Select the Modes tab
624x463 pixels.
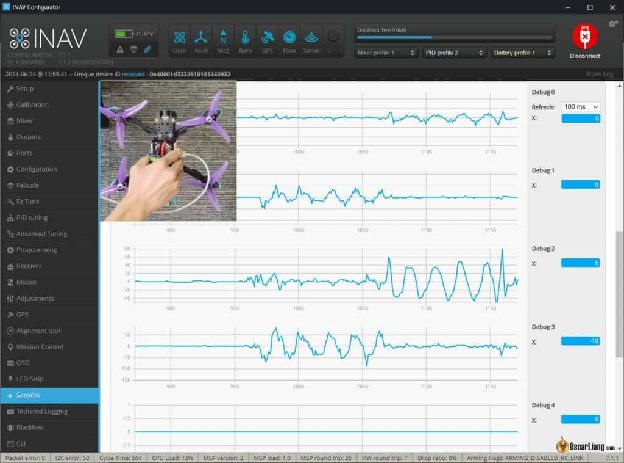(49, 282)
